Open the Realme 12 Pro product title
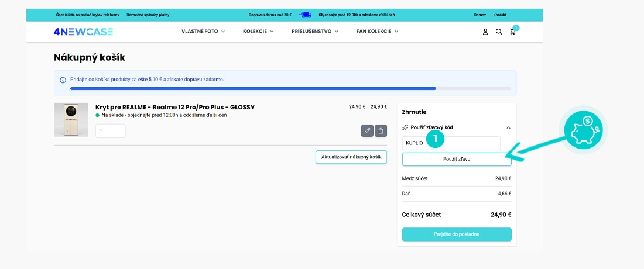Viewport: 644px width, 269px height. click(x=175, y=107)
